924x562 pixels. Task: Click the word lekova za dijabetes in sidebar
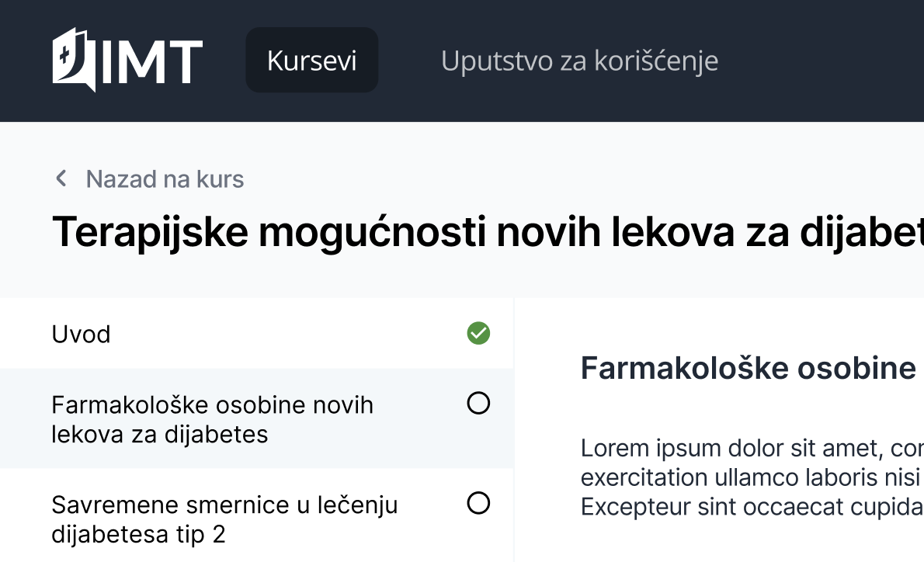click(x=160, y=434)
